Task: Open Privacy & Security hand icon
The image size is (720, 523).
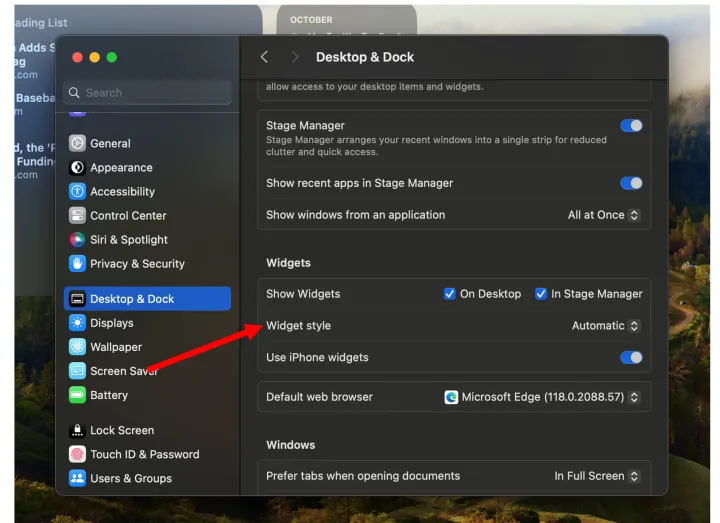Action: tap(77, 264)
